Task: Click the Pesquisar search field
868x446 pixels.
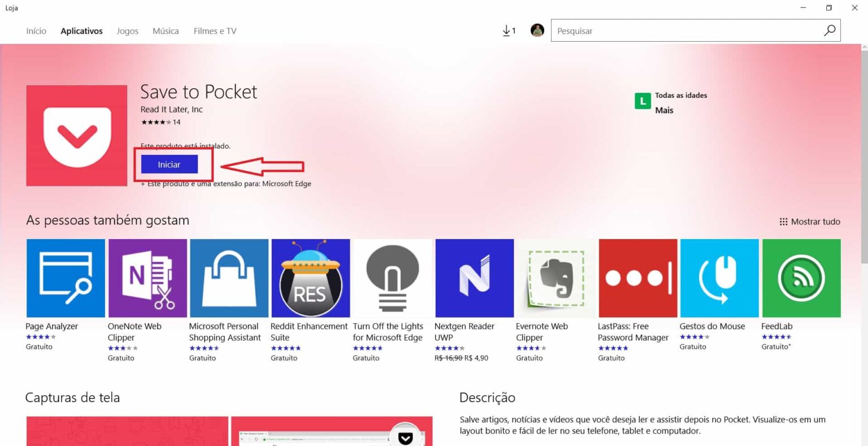Action: pyautogui.click(x=678, y=31)
